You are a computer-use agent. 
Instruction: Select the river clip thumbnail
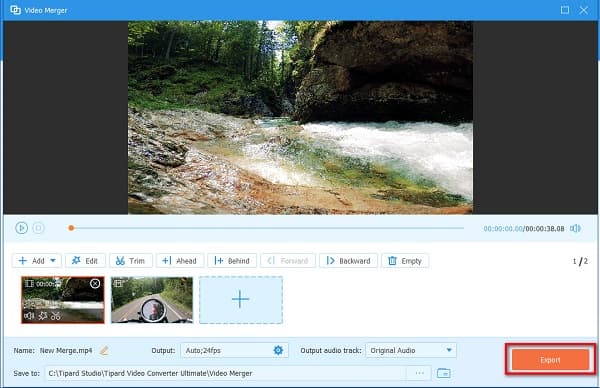[63, 300]
